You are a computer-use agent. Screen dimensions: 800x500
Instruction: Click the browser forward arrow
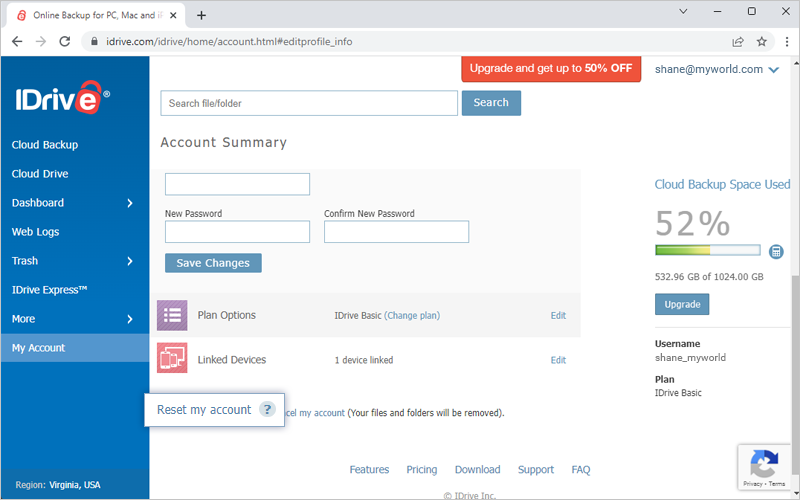41,41
